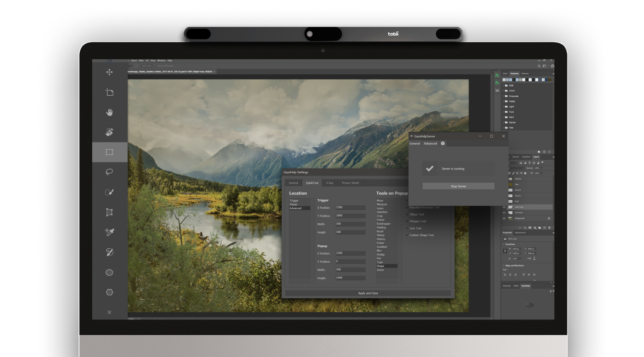Switch to General tab in GazeHelp Settings
The width and height of the screenshot is (644, 357).
tap(293, 183)
